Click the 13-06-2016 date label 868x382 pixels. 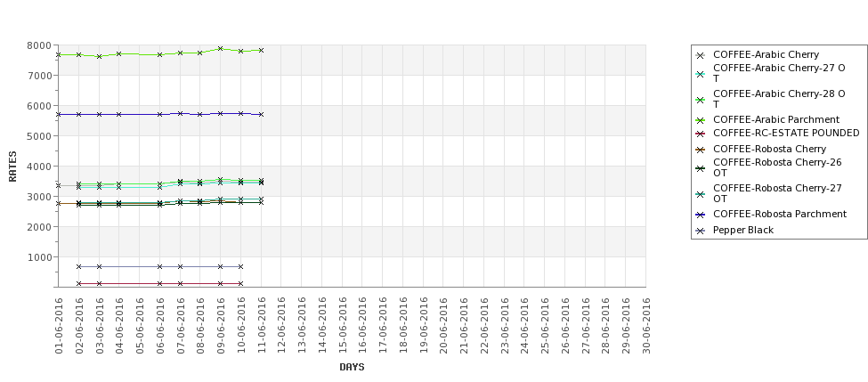coord(302,326)
